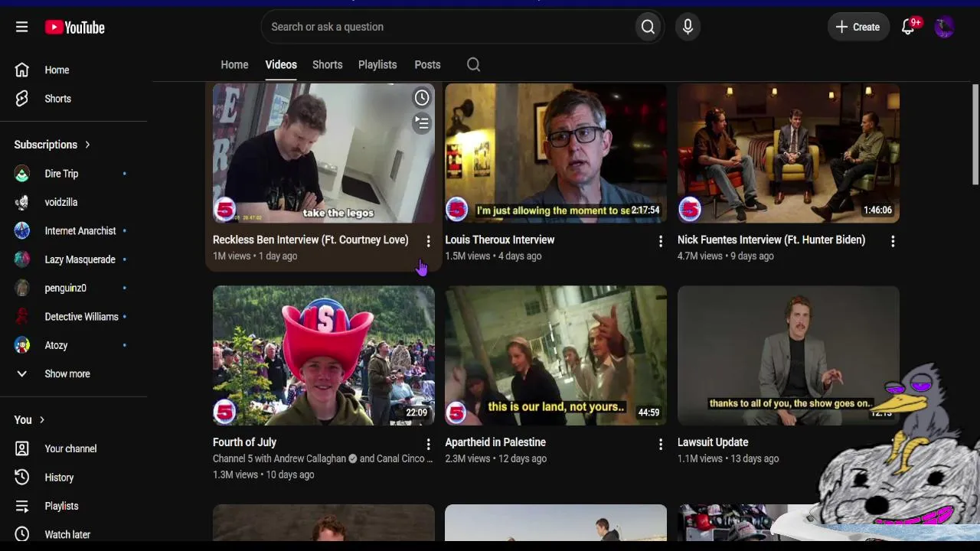This screenshot has height=551, width=980.
Task: Click the History clock icon
Action: pos(21,478)
